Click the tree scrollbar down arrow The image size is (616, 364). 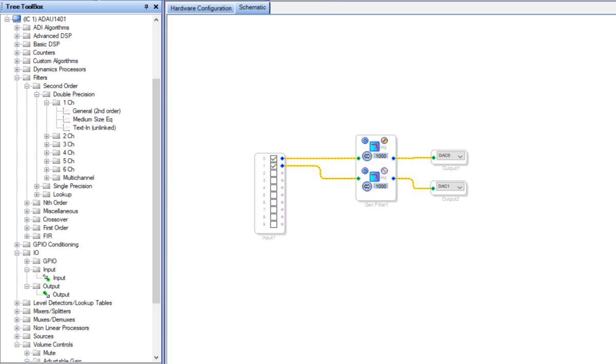click(157, 357)
